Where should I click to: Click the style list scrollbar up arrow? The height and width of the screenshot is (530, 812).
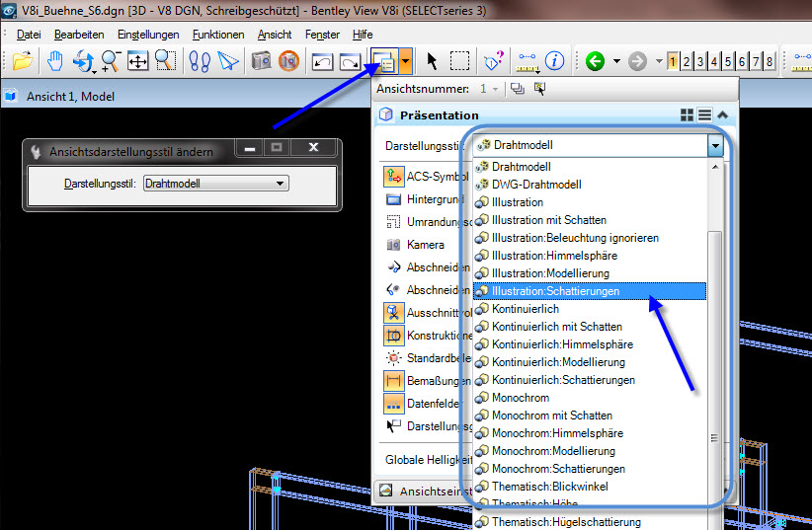point(715,167)
